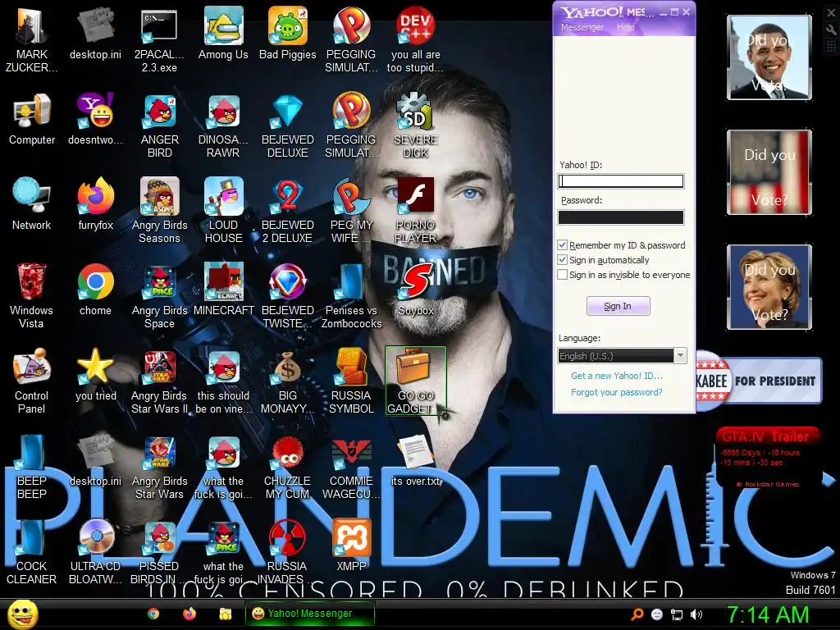This screenshot has height=630, width=840.
Task: Launch Chrome from the taskbar quick launch
Action: [153, 614]
